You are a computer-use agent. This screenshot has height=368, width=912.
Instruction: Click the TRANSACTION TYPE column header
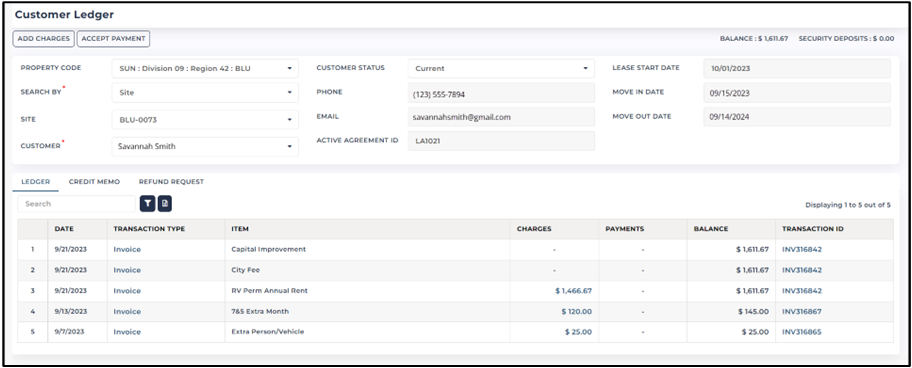coord(166,229)
